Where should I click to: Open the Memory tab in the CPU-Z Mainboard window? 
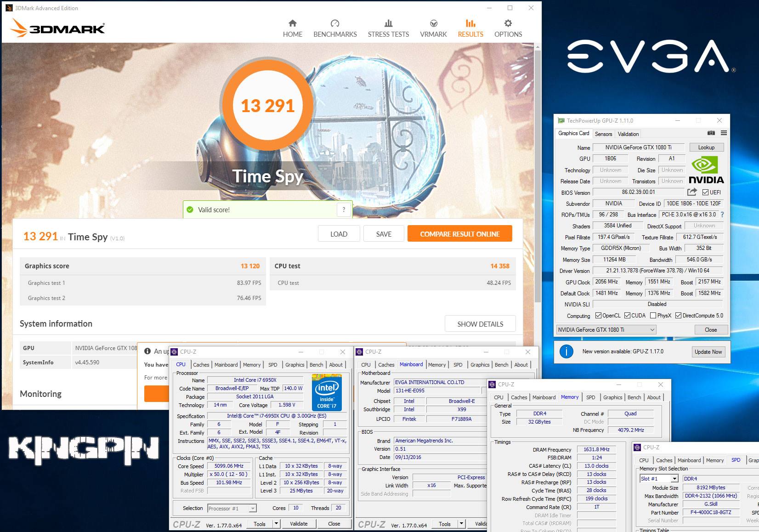pos(436,365)
